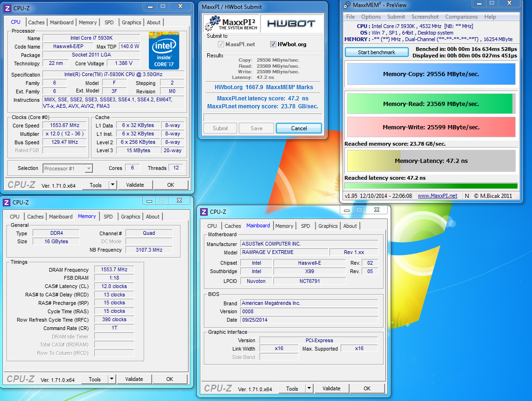
Task: Switch to SPD tab in CPU window
Action: (x=109, y=22)
